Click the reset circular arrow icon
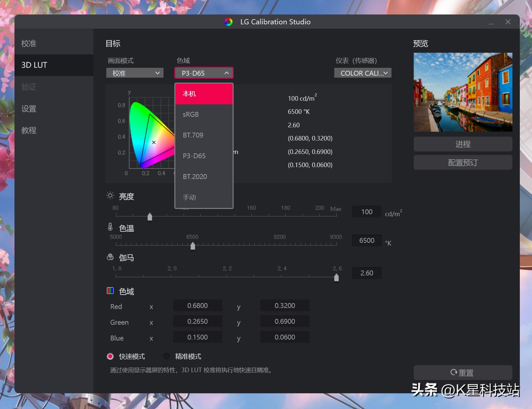Viewport: 532px width, 409px height. coord(454,372)
